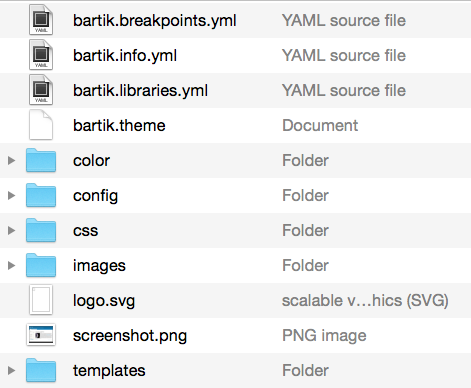Expand the config folder disclosure triangle
Image resolution: width=471 pixels, height=388 pixels.
11,195
